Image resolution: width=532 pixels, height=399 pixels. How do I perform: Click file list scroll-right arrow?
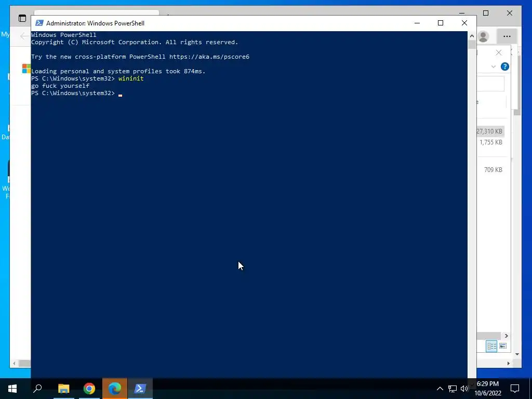coord(506,336)
